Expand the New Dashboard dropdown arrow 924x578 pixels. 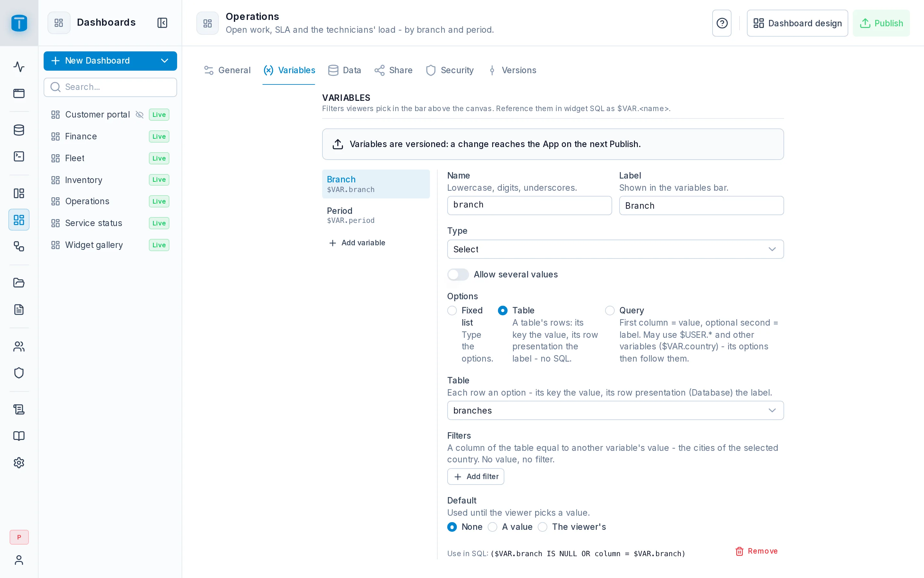click(x=165, y=61)
